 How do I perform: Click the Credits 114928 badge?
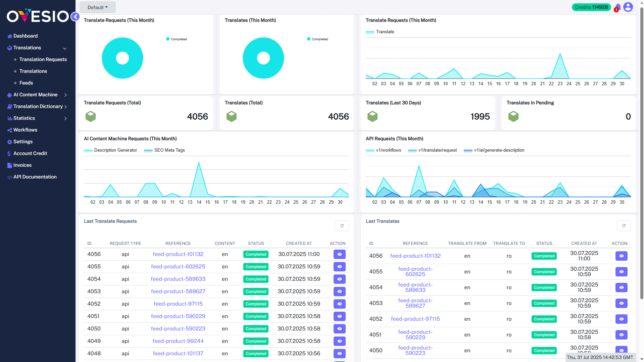click(x=591, y=7)
